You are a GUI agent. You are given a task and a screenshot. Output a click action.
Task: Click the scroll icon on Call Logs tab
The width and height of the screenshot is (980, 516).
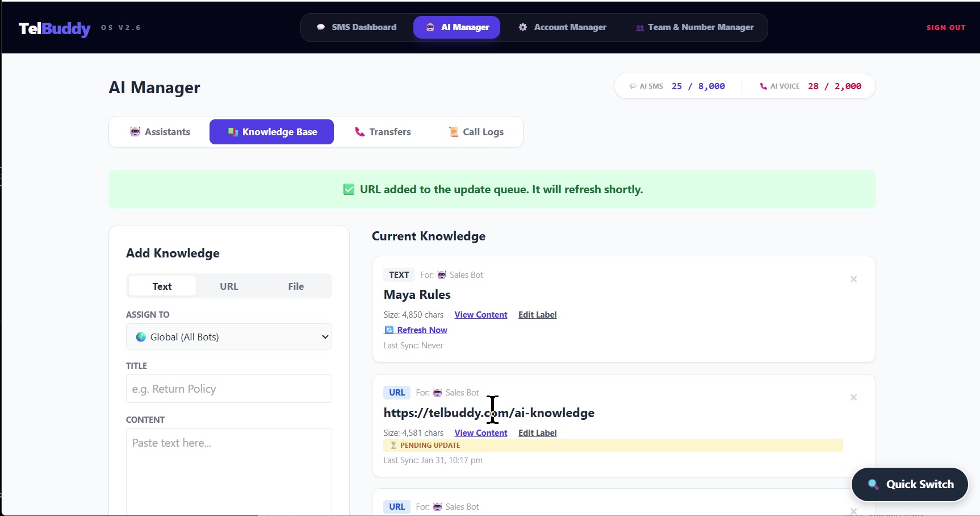453,132
